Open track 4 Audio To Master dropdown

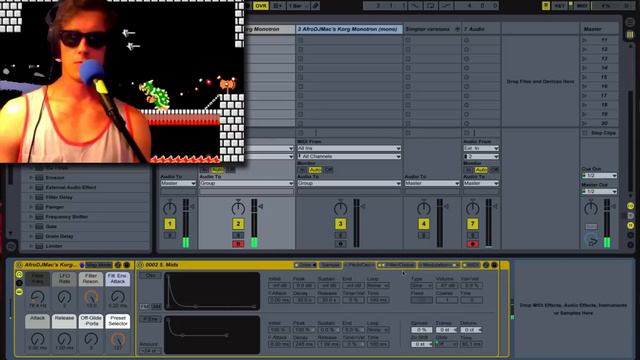(x=432, y=183)
